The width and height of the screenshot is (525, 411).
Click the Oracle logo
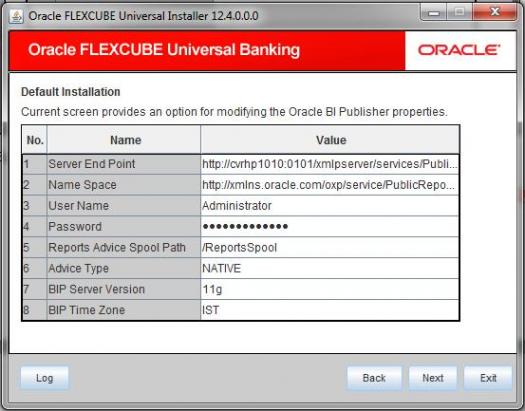tap(459, 50)
